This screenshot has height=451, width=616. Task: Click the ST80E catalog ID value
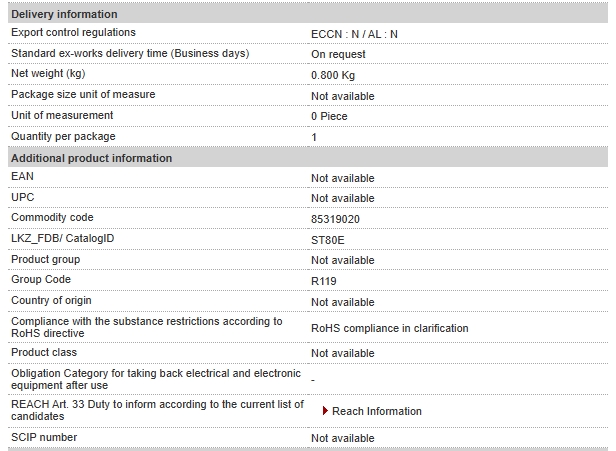pyautogui.click(x=328, y=240)
